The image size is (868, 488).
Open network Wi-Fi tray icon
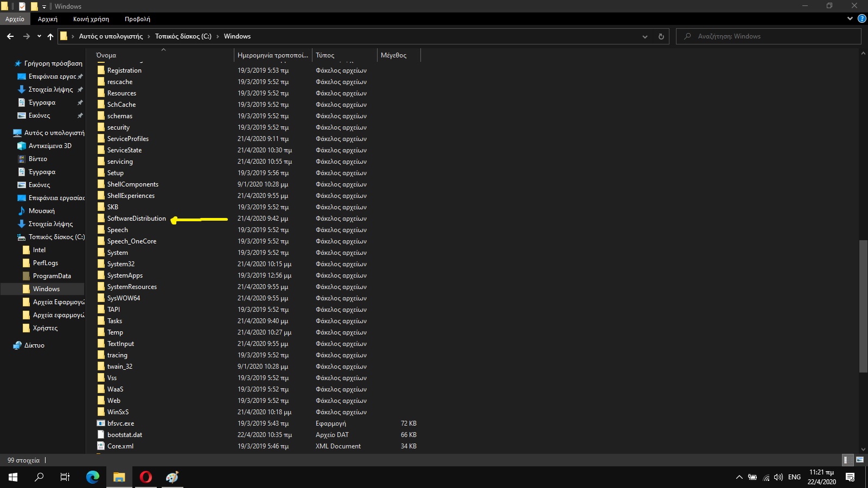pos(766,477)
